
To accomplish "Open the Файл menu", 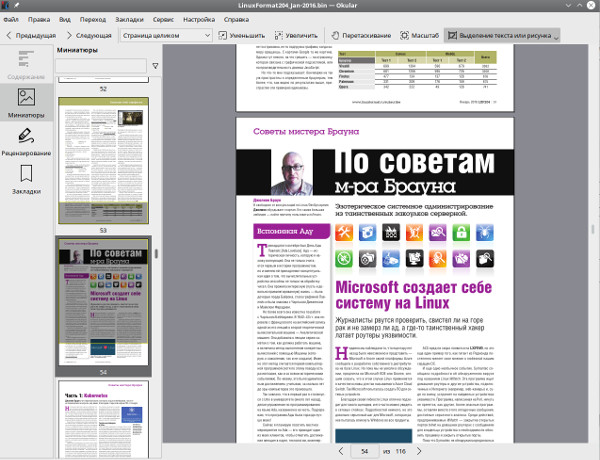I will pos(11,20).
